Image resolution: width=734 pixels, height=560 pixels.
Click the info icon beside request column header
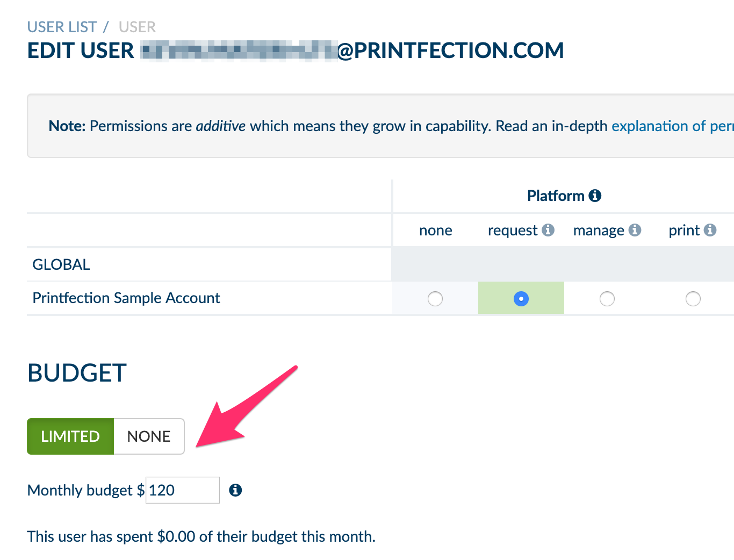coord(548,230)
